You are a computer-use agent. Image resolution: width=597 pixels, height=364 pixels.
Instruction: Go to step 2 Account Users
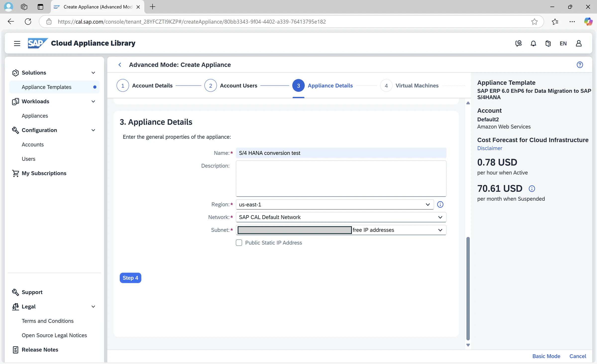(231, 86)
